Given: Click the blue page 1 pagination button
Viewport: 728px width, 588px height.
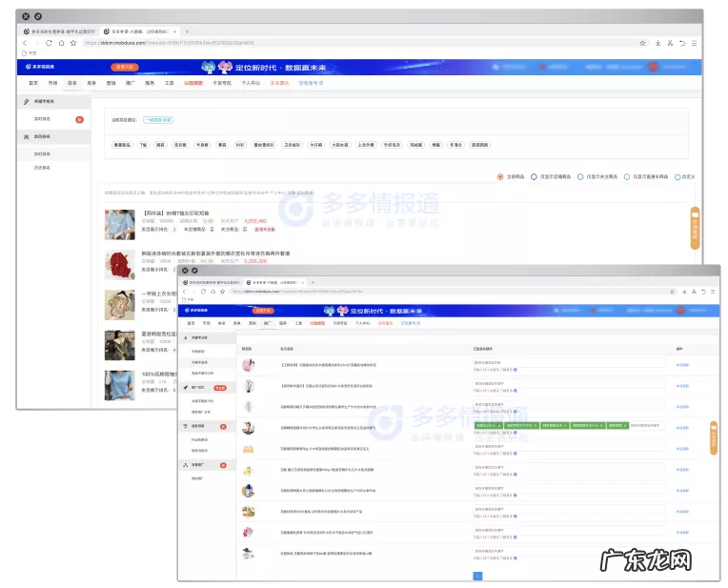Looking at the screenshot, I should [x=477, y=576].
